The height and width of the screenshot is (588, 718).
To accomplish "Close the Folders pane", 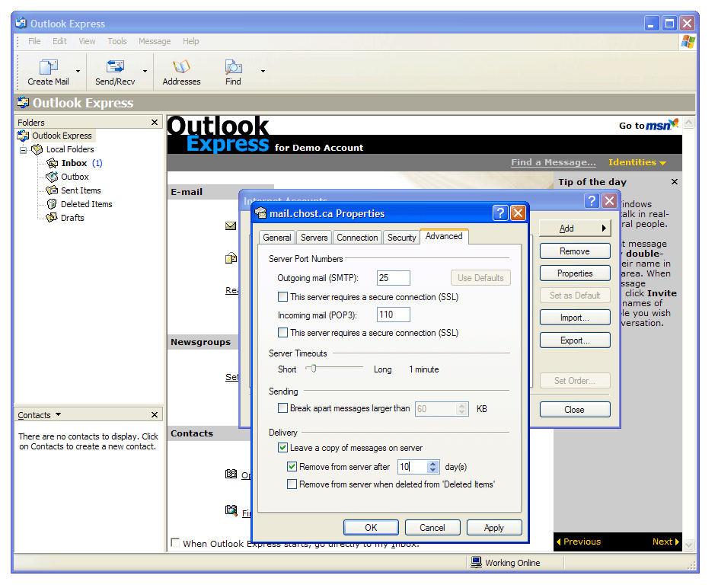I will click(155, 123).
